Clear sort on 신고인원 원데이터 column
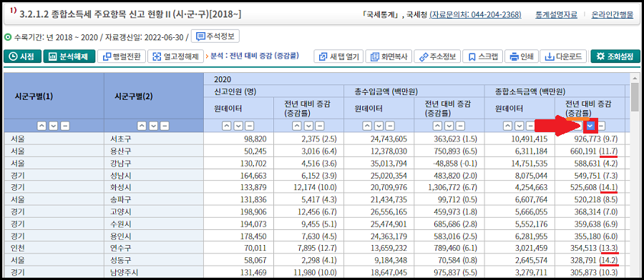644x280 pixels. (x=248, y=126)
